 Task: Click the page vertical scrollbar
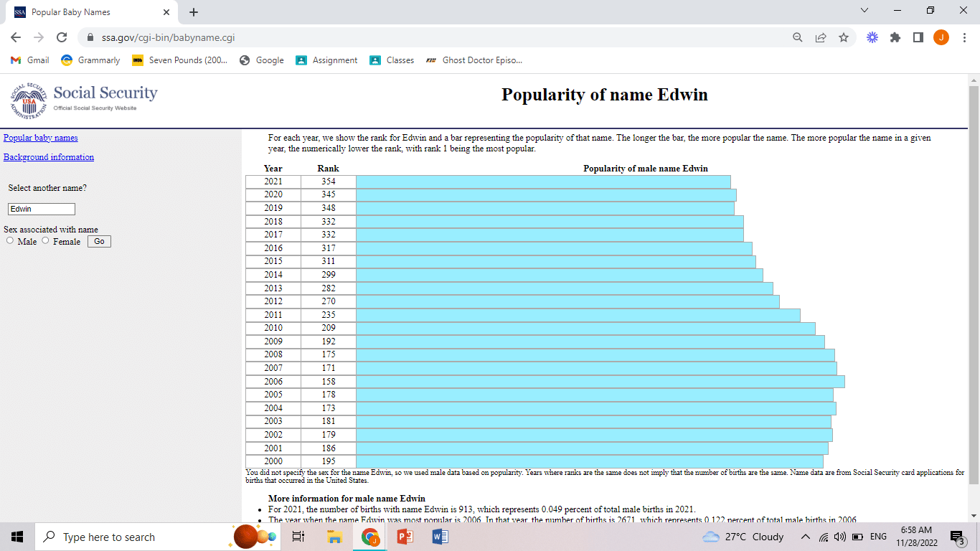click(974, 283)
